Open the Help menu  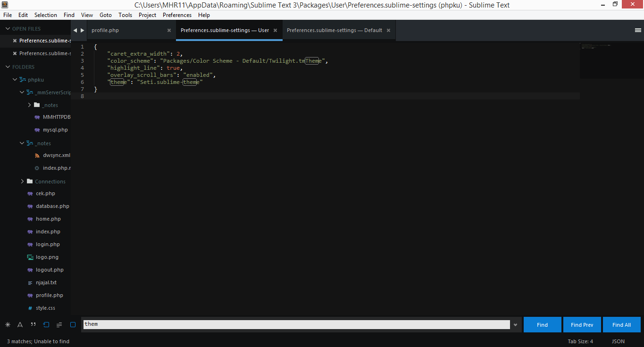click(x=204, y=15)
